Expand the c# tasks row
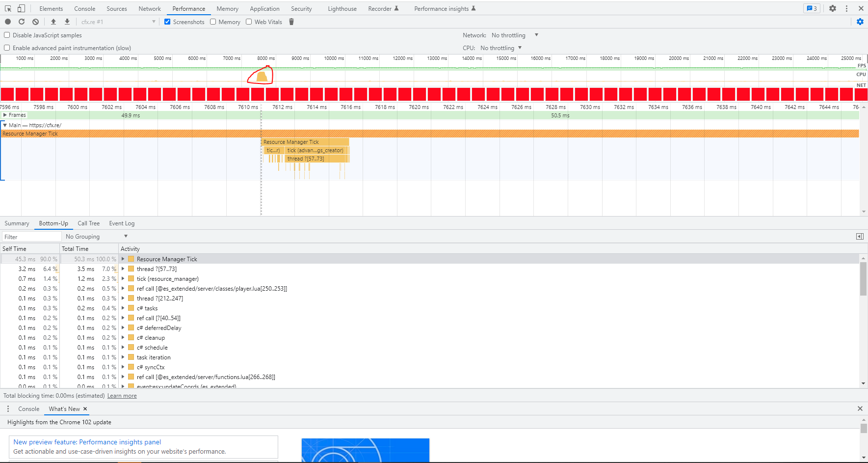The height and width of the screenshot is (463, 868). coord(123,308)
